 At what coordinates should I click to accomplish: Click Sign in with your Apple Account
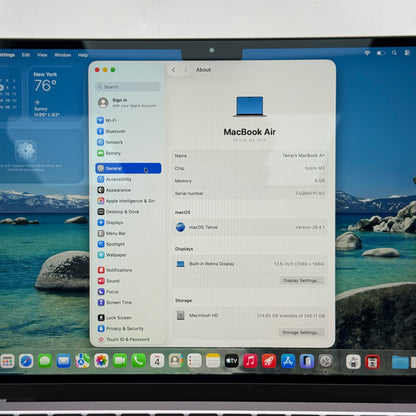[128, 103]
